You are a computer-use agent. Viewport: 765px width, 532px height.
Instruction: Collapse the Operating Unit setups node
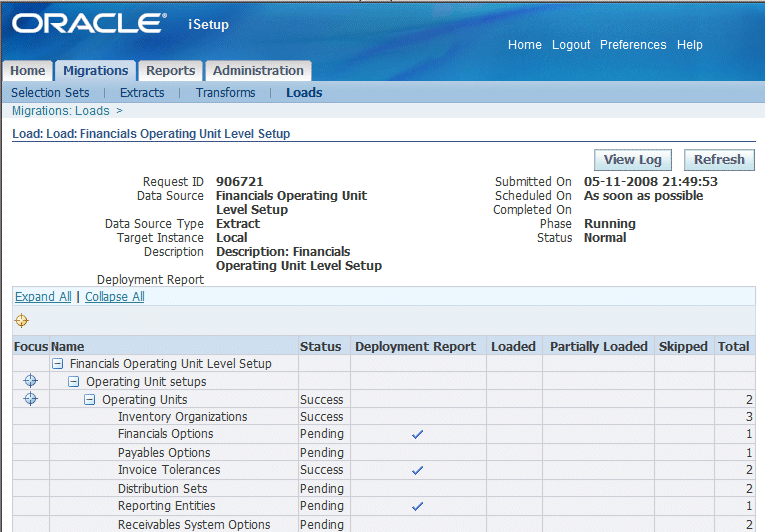point(74,382)
